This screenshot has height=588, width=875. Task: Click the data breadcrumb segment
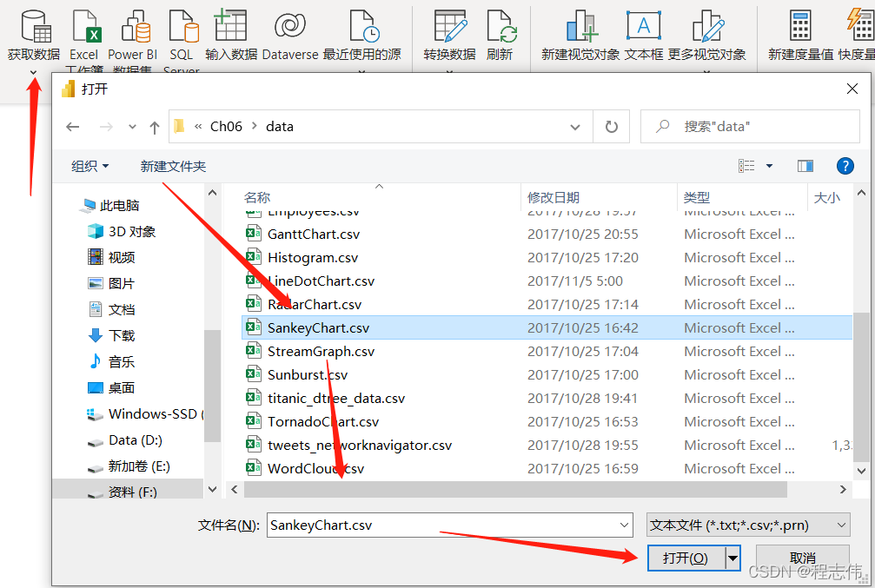(280, 127)
